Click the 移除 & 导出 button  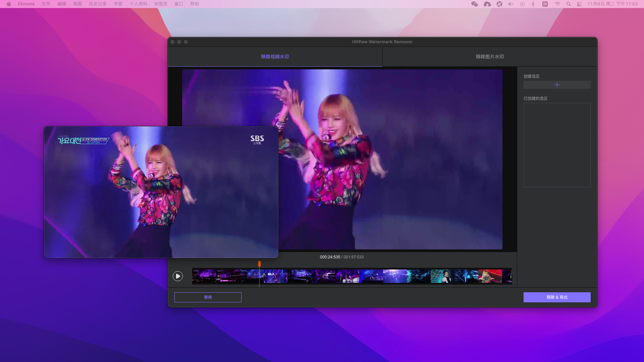557,297
